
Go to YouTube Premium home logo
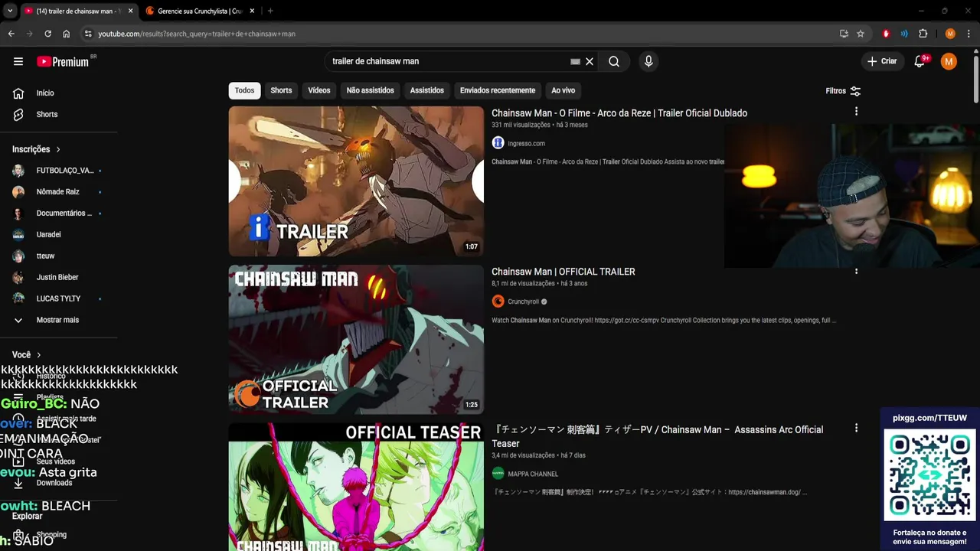click(x=64, y=61)
